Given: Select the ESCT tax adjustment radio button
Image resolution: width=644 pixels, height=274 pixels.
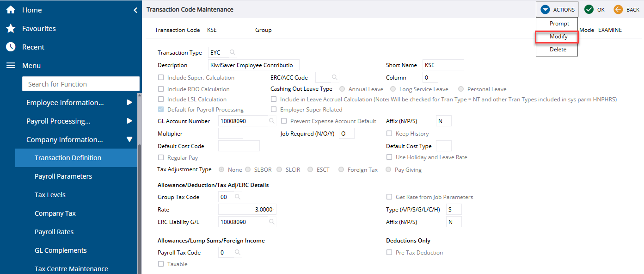Looking at the screenshot, I should pos(310,170).
